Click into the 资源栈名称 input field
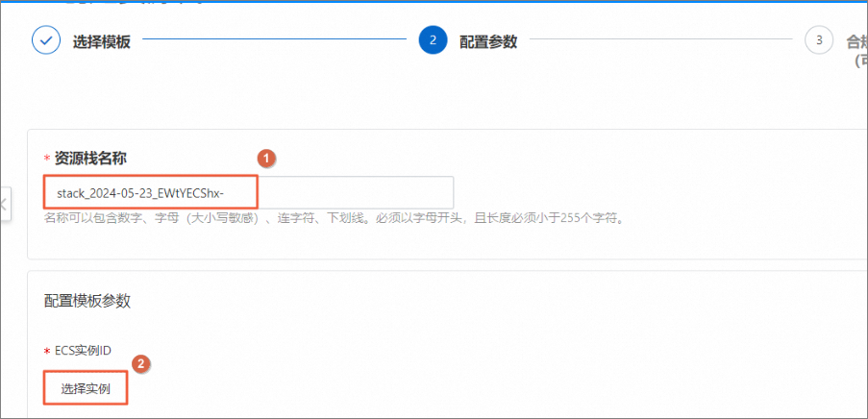This screenshot has height=419, width=868. coord(249,192)
